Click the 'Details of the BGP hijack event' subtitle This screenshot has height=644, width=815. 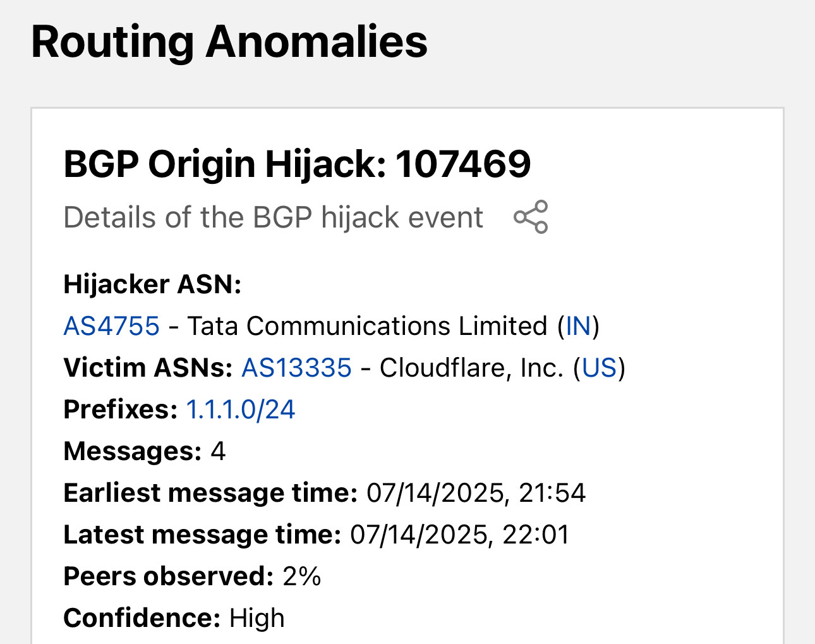[274, 217]
